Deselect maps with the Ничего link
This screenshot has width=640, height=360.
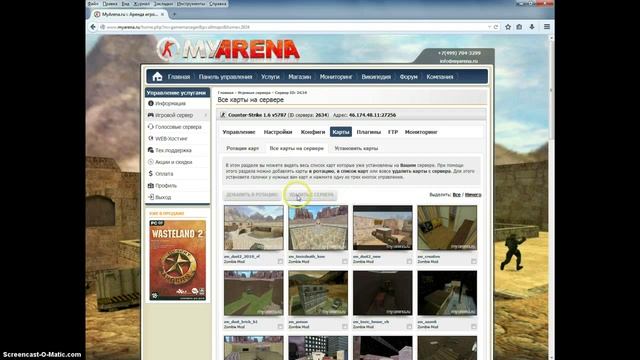[473, 195]
